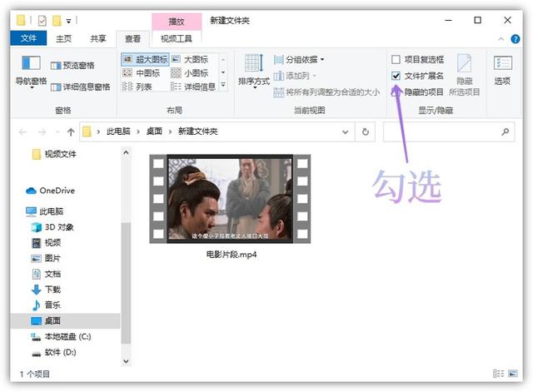
Task: Open Help via the question mark icon
Action: pos(515,39)
